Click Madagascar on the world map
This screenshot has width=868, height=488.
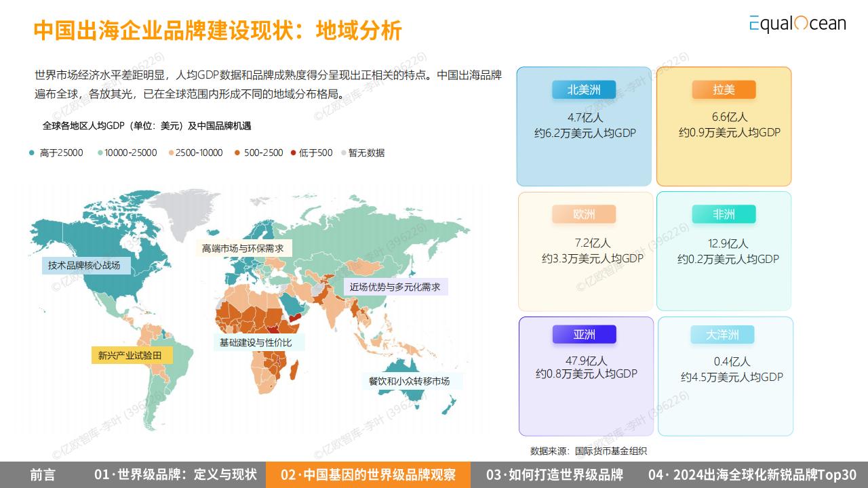click(296, 370)
